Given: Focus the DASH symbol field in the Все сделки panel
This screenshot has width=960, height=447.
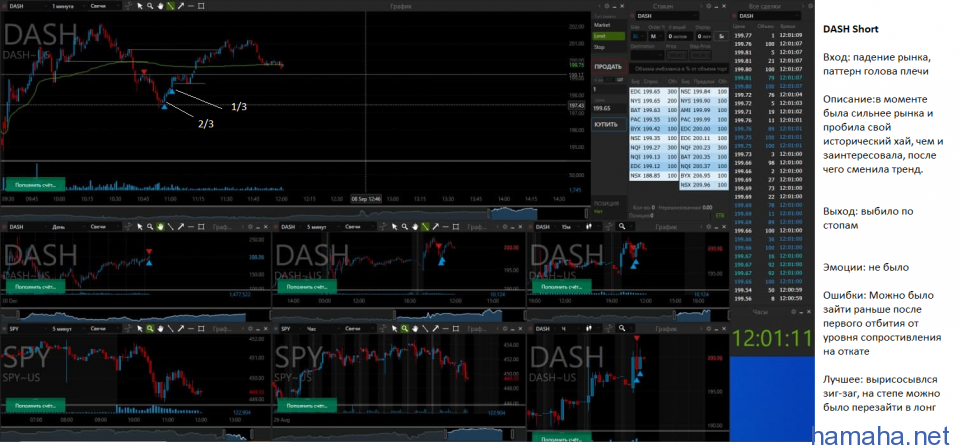Looking at the screenshot, I should point(769,16).
